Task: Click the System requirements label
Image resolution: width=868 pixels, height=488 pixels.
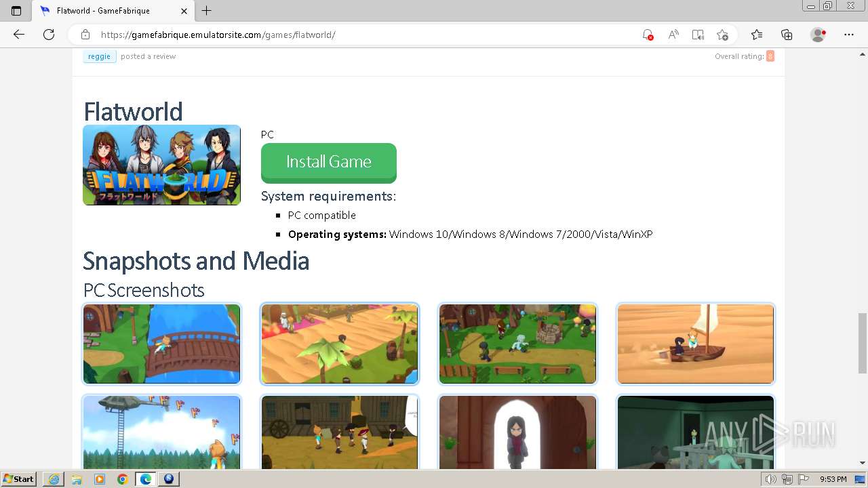Action: pos(328,196)
